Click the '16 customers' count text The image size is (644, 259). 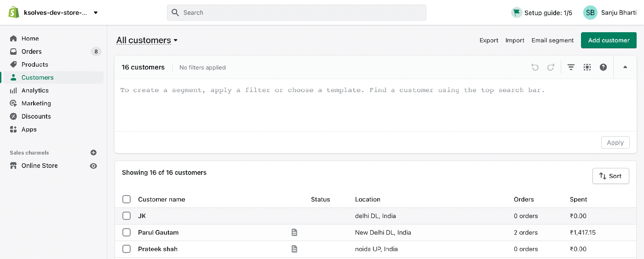143,67
